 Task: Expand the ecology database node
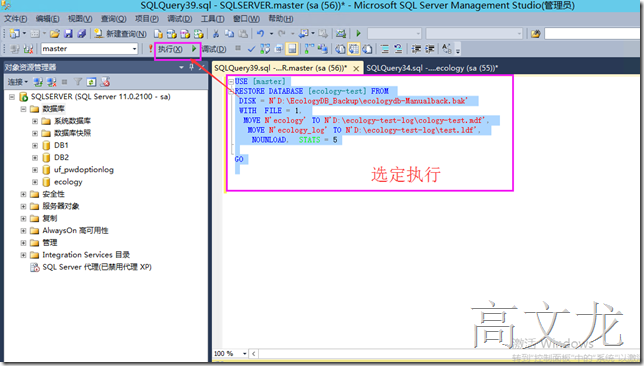pos(35,182)
